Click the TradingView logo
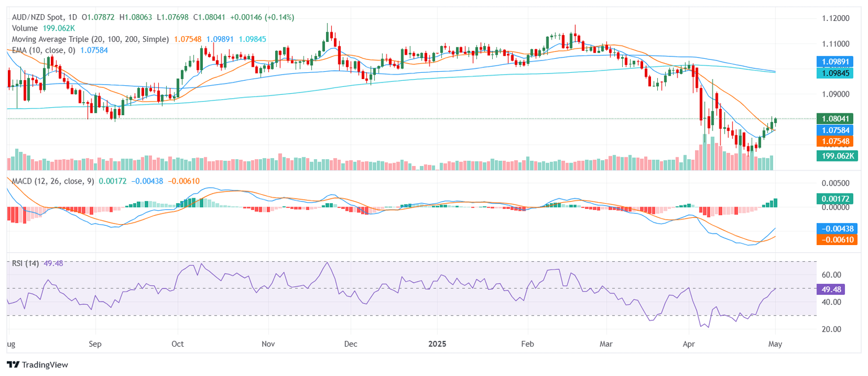The width and height of the screenshot is (868, 376). (37, 365)
